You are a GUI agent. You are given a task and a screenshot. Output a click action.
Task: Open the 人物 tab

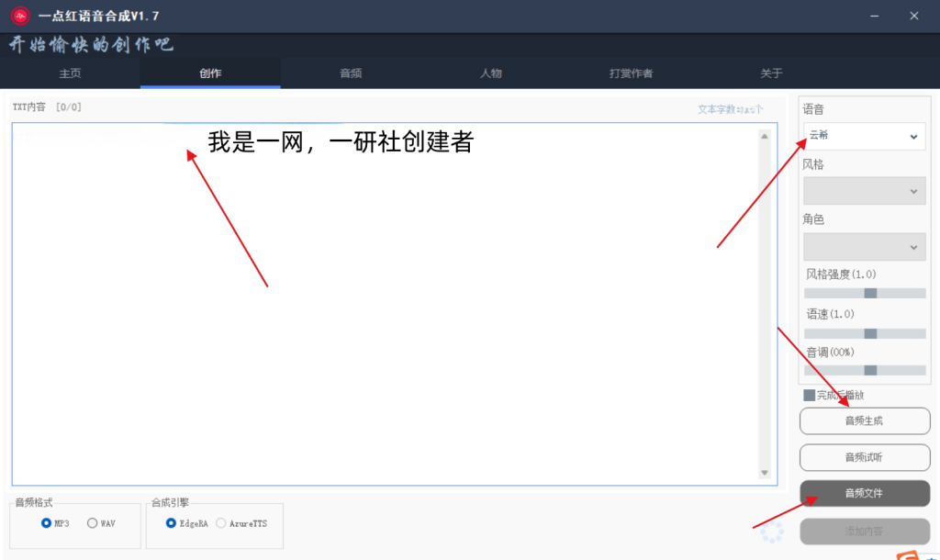[x=490, y=73]
